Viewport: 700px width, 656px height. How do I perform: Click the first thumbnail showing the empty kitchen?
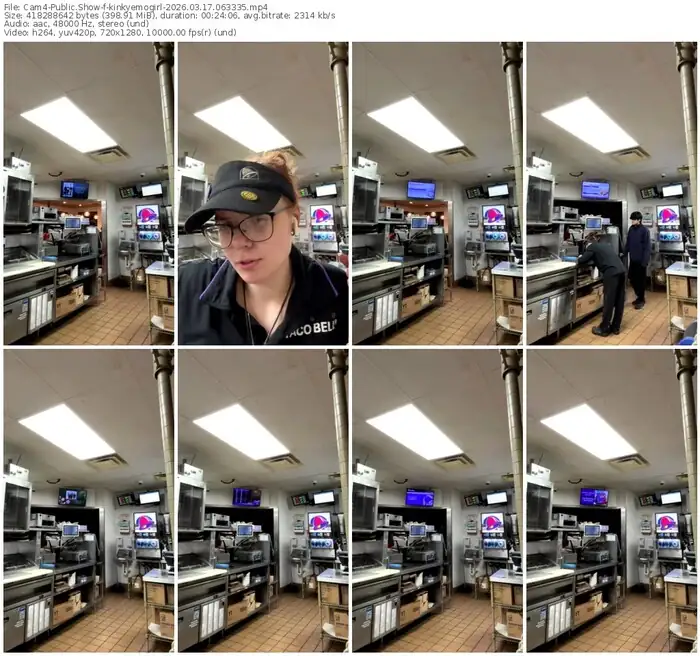point(89,193)
